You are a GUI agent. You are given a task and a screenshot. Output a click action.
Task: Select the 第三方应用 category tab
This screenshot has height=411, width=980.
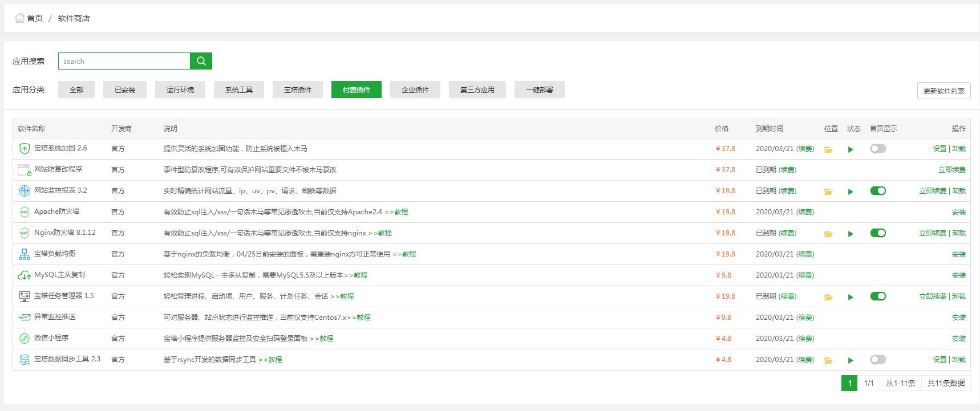[477, 89]
